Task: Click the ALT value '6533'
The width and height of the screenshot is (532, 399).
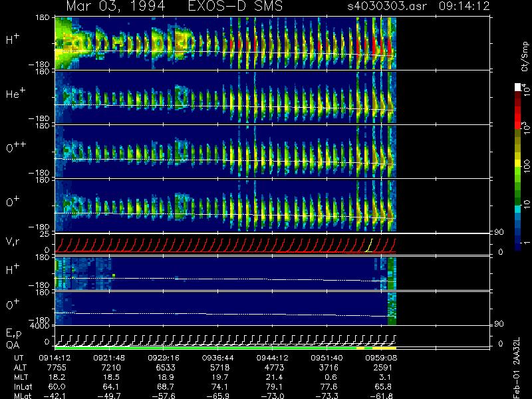Action: pyautogui.click(x=166, y=368)
